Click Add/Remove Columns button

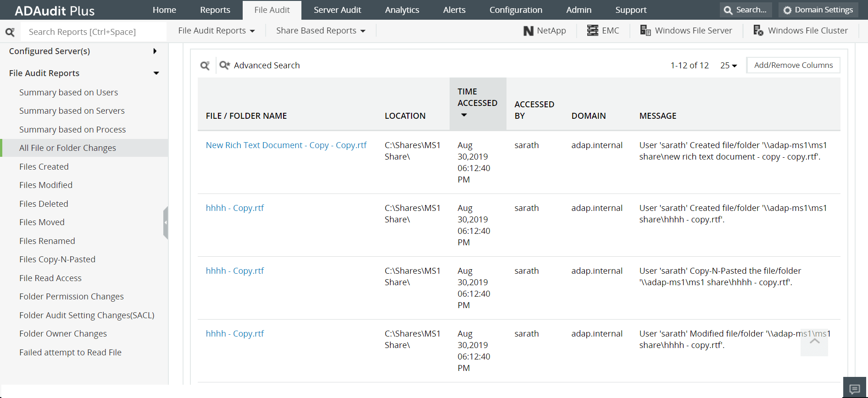tap(793, 65)
